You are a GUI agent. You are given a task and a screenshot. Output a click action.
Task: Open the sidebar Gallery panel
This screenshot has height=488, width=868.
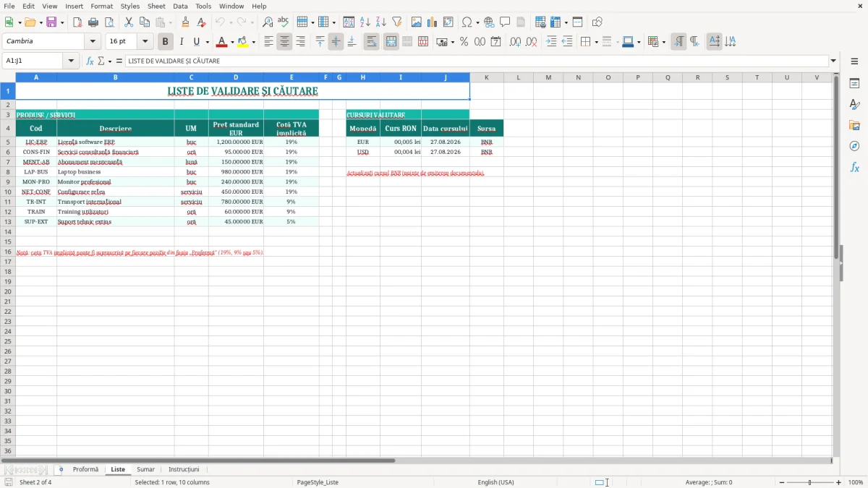coord(854,125)
